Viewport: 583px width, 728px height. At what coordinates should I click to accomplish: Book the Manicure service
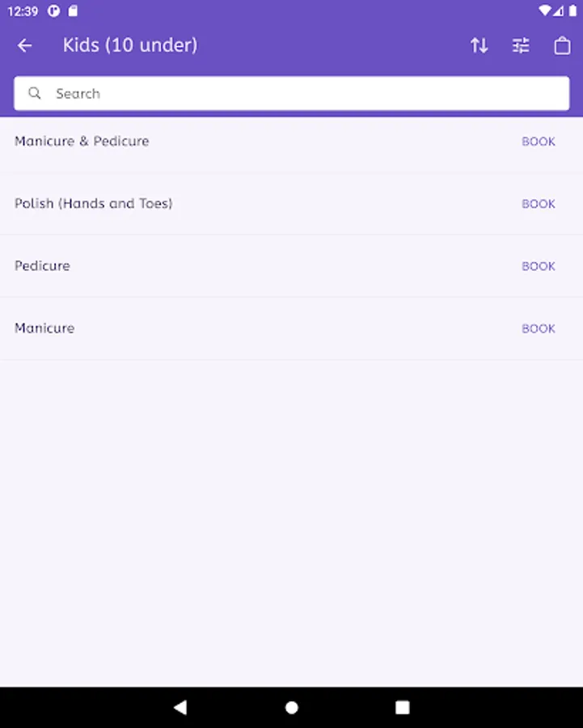point(538,328)
